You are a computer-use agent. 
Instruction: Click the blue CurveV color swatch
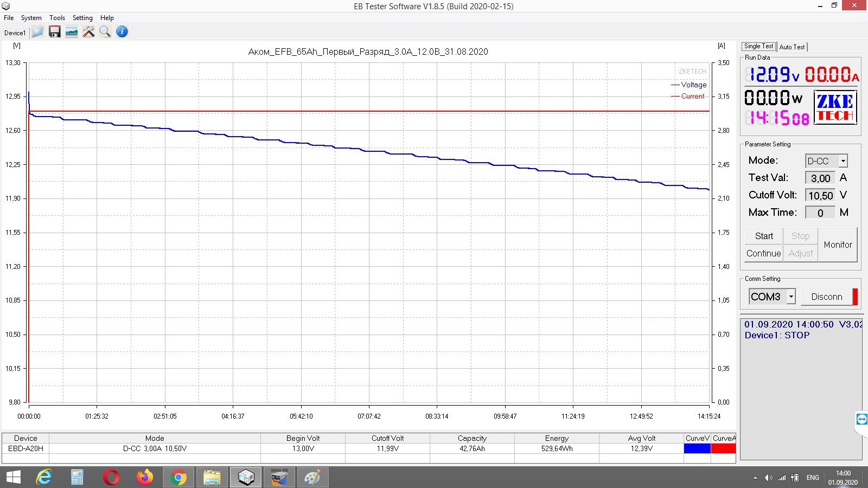[697, 448]
